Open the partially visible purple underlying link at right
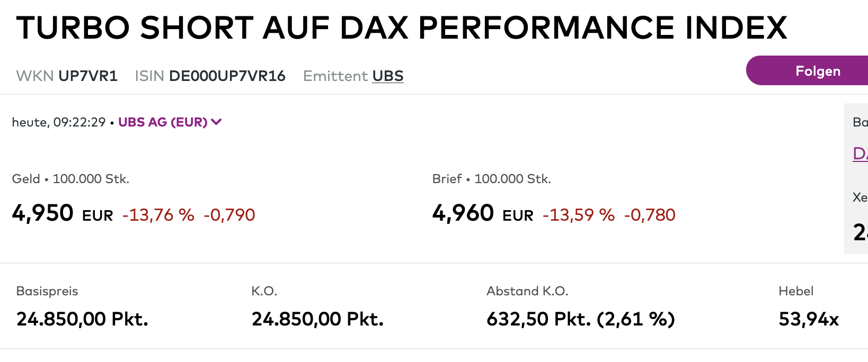 click(861, 153)
